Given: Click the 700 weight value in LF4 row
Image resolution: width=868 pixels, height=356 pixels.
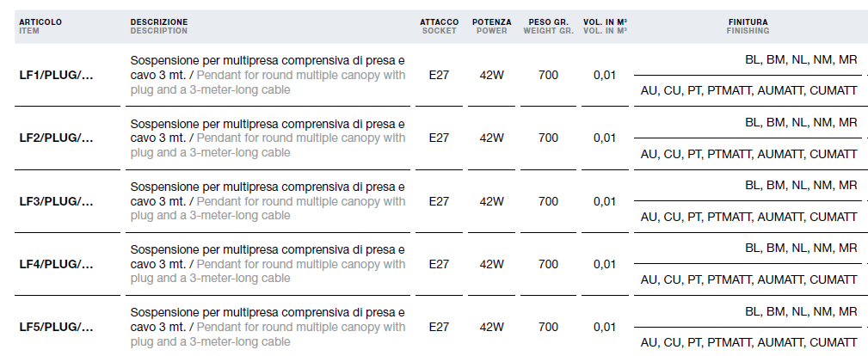Looking at the screenshot, I should click(548, 264).
